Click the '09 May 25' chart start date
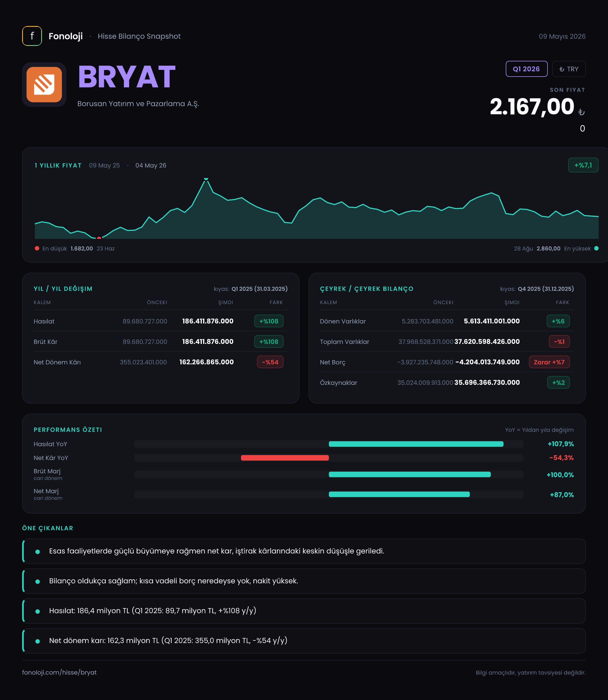608x700 pixels. (104, 165)
